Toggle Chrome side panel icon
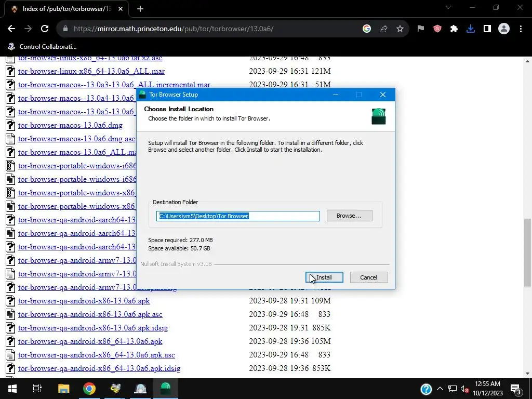Image resolution: width=532 pixels, height=399 pixels. 487,29
